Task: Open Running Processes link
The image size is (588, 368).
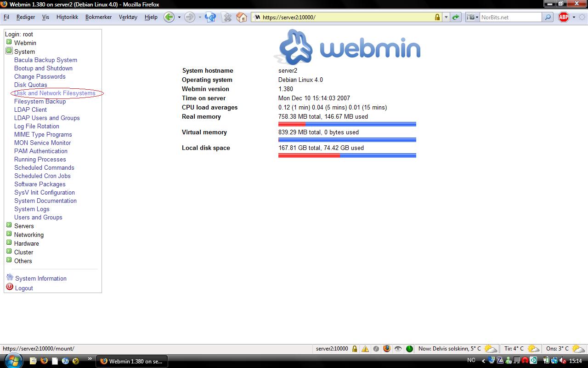Action: tap(40, 159)
